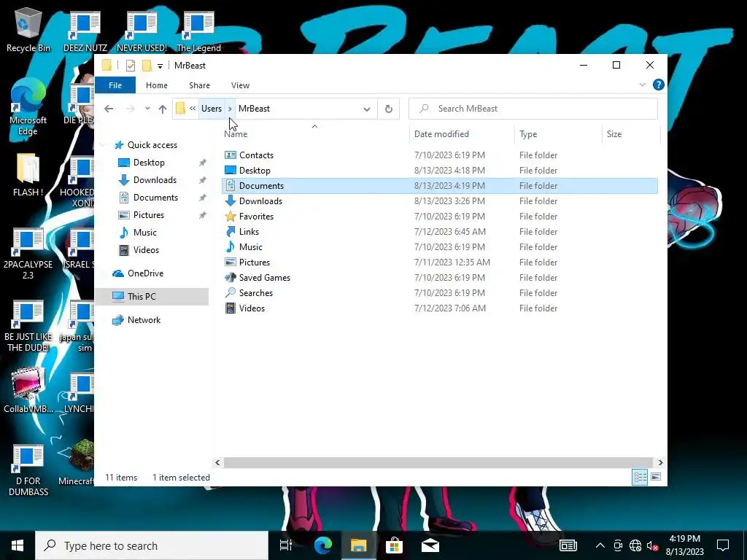
Task: Select the FLASH ! folder on desktop
Action: coord(28,175)
